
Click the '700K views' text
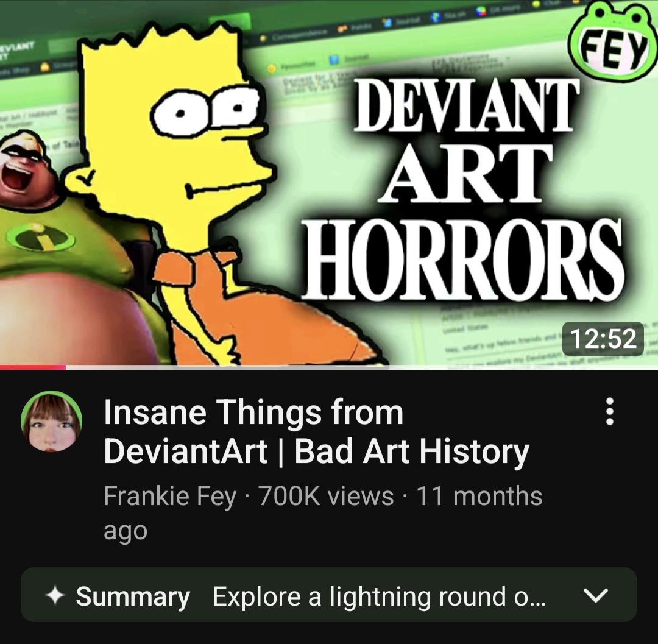click(x=326, y=496)
